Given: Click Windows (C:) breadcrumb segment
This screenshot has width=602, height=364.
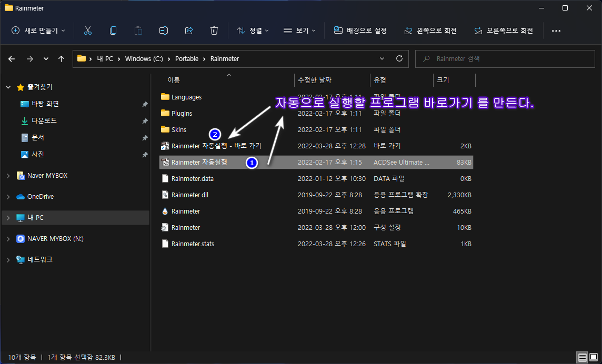Looking at the screenshot, I should [144, 59].
